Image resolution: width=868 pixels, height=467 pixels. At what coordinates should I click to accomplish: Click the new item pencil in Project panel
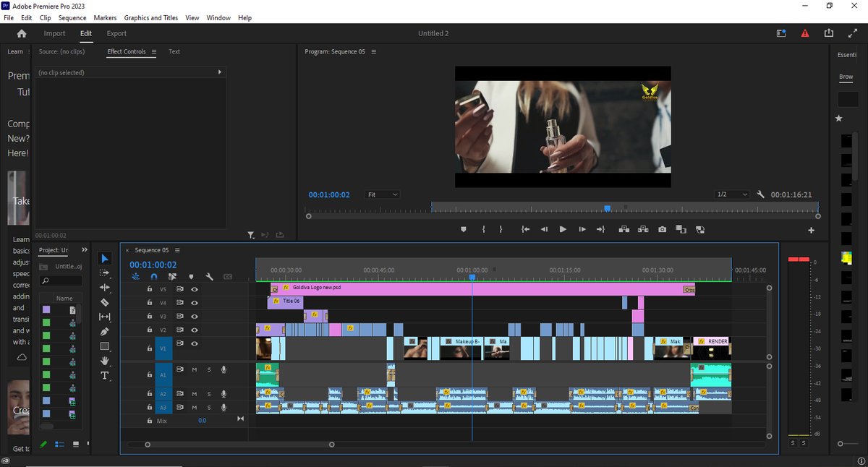click(x=43, y=445)
